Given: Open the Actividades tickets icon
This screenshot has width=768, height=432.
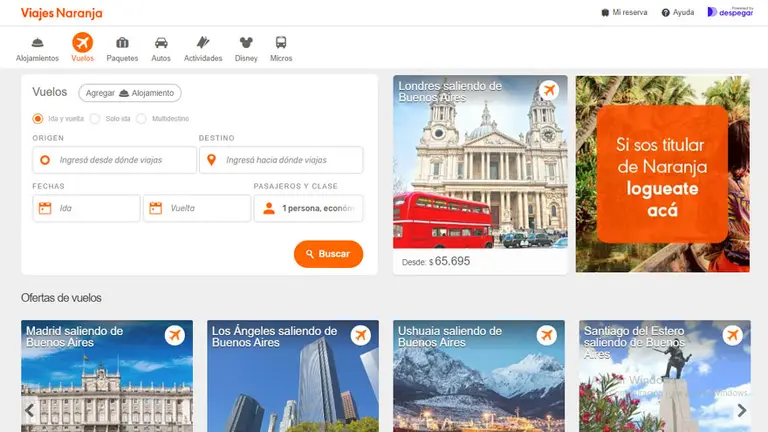Looking at the screenshot, I should (203, 43).
